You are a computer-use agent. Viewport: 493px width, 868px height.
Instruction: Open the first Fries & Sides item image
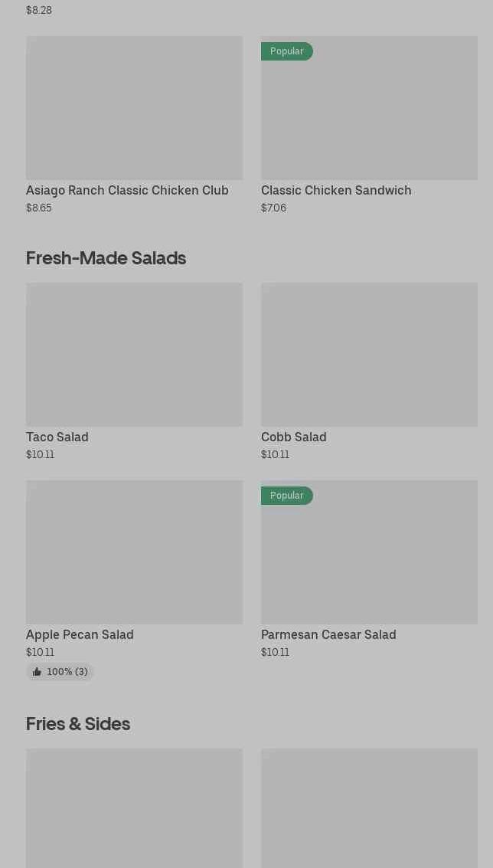coord(135,808)
